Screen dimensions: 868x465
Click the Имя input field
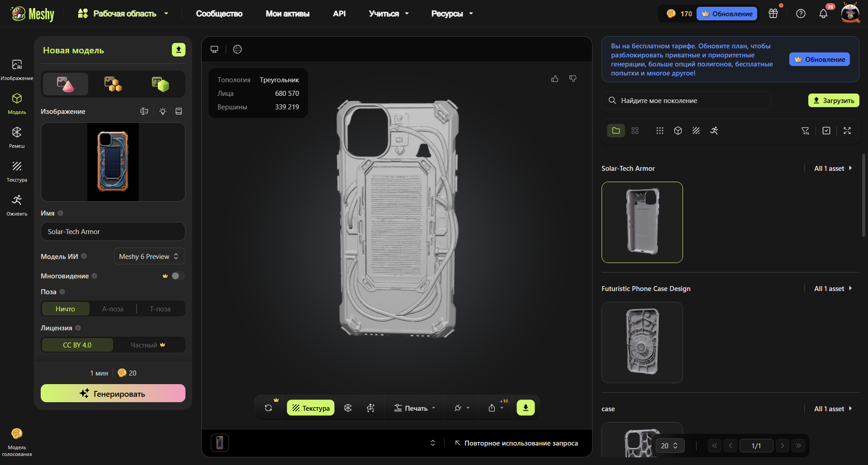113,231
